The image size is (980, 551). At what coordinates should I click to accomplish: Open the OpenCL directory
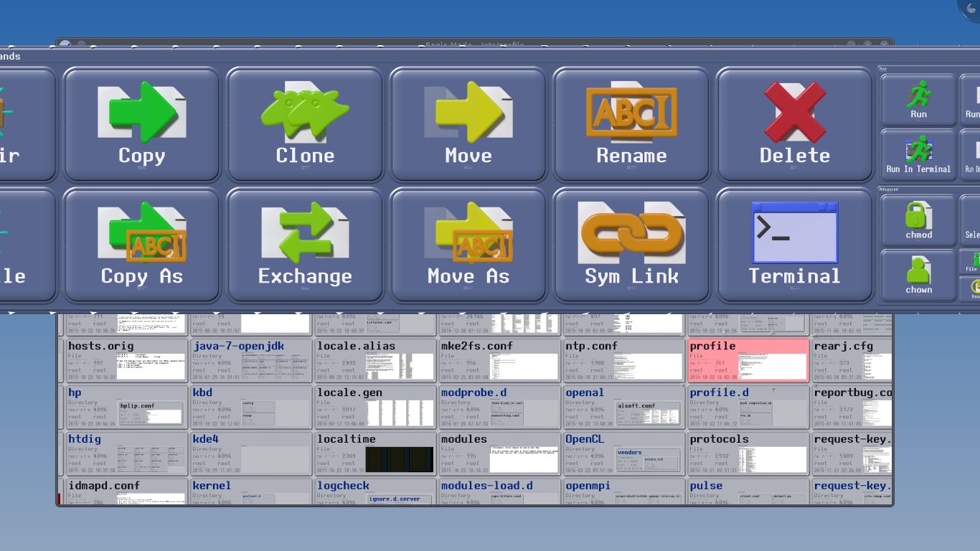[623, 453]
